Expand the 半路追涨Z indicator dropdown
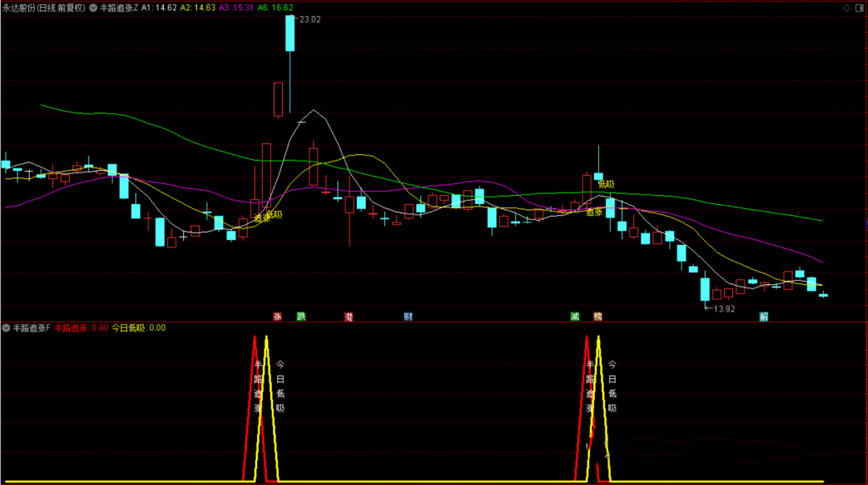The width and height of the screenshot is (868, 485). [94, 7]
